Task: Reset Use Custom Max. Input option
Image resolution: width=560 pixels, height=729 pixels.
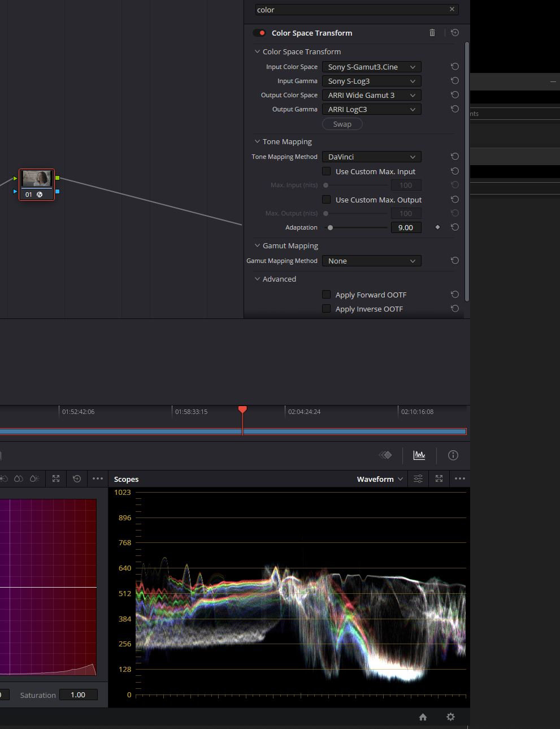Action: click(455, 171)
